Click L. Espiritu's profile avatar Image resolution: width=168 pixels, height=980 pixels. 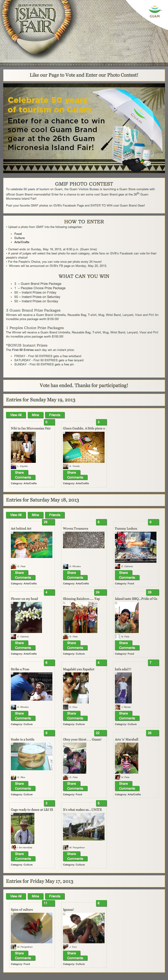[13, 466]
